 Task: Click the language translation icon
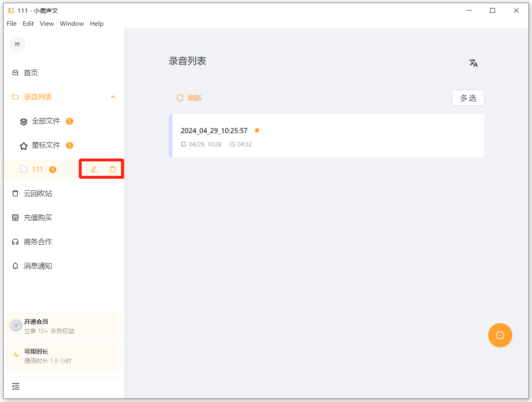point(473,63)
